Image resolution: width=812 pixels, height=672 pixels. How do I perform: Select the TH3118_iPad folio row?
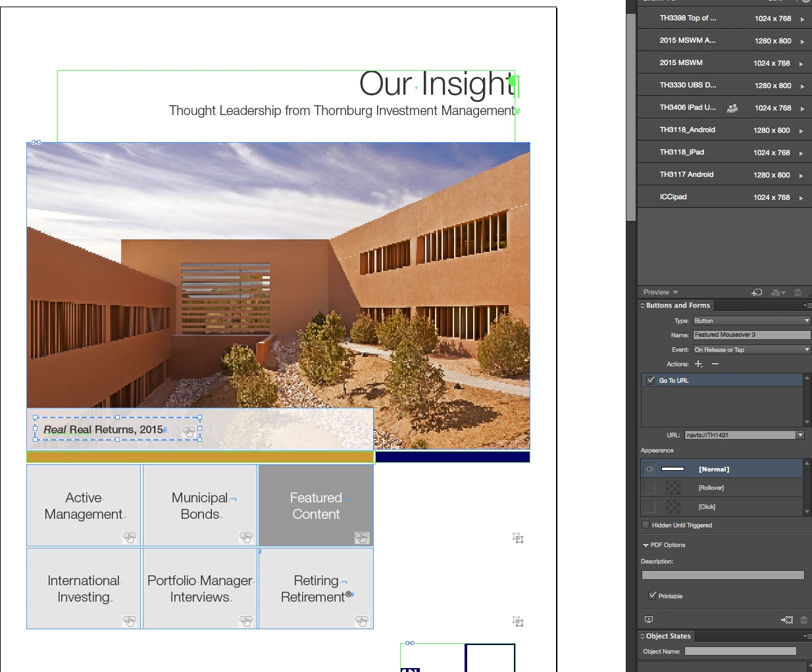(724, 153)
